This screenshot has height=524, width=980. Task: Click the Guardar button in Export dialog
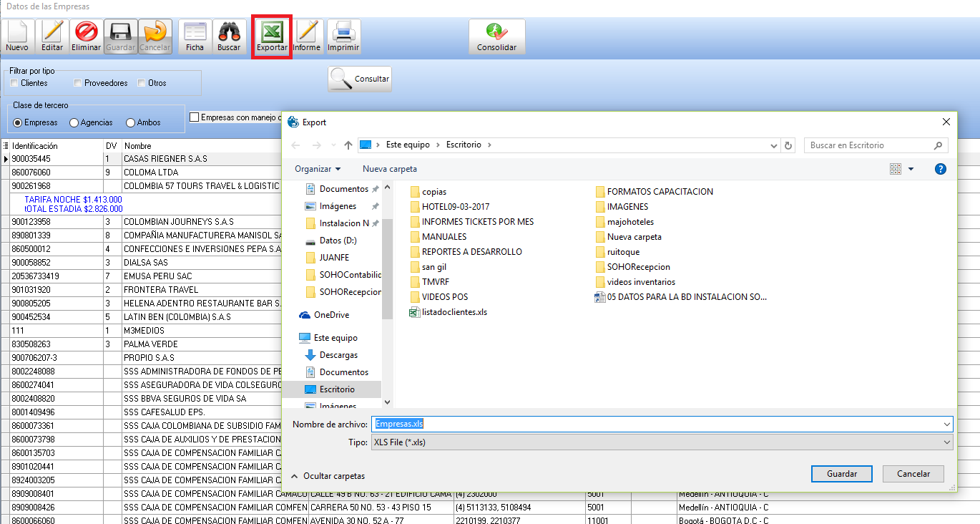click(x=842, y=474)
